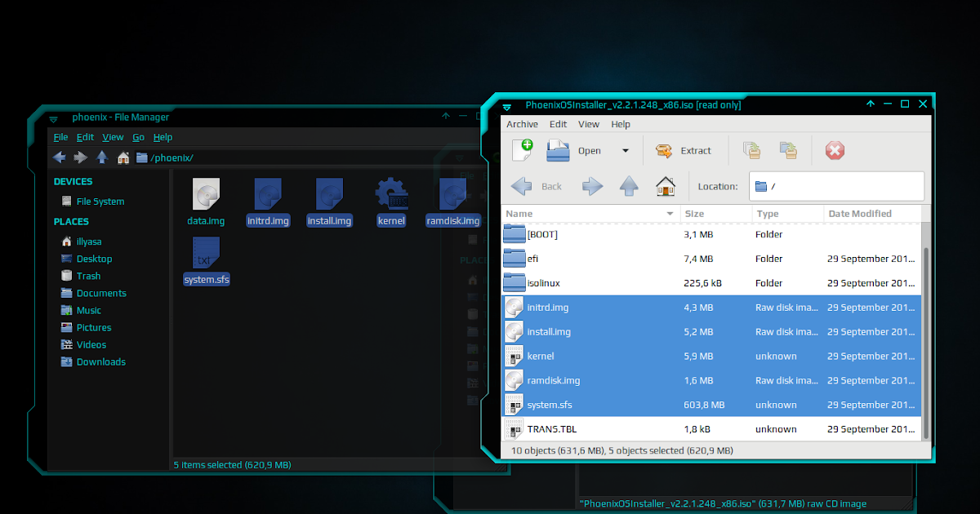Click the sort arrow on the Name column

[668, 213]
